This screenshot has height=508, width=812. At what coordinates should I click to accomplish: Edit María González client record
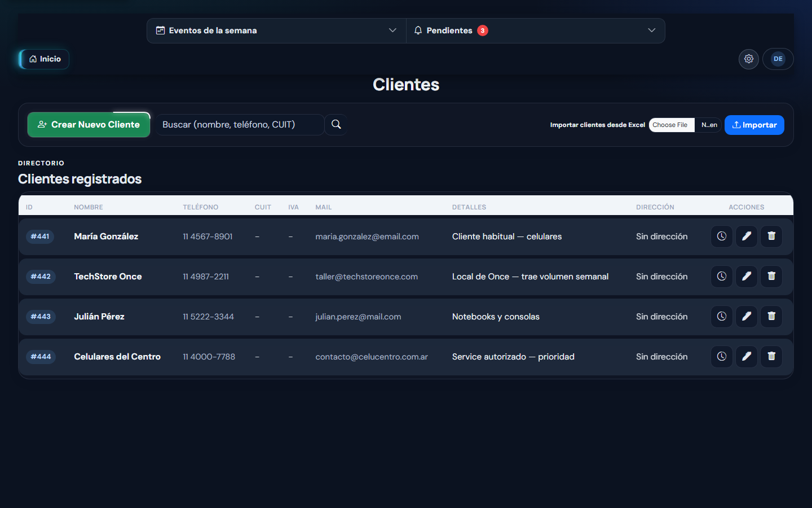[x=747, y=237]
